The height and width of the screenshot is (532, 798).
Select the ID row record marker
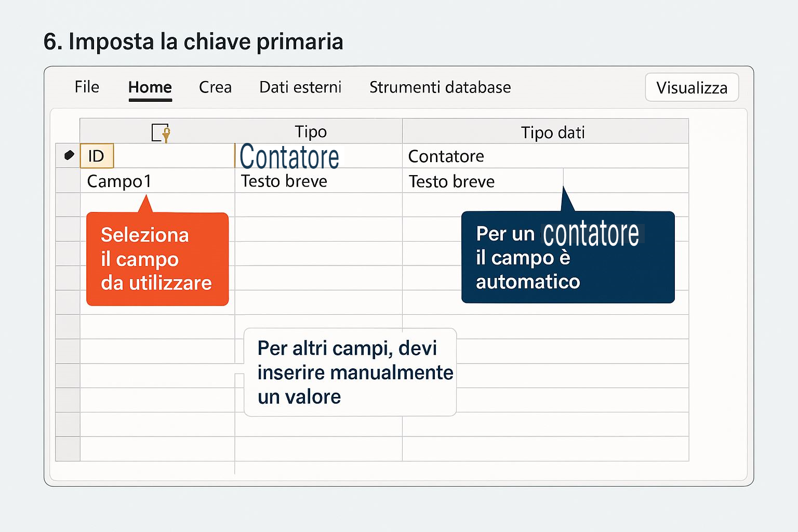(69, 155)
